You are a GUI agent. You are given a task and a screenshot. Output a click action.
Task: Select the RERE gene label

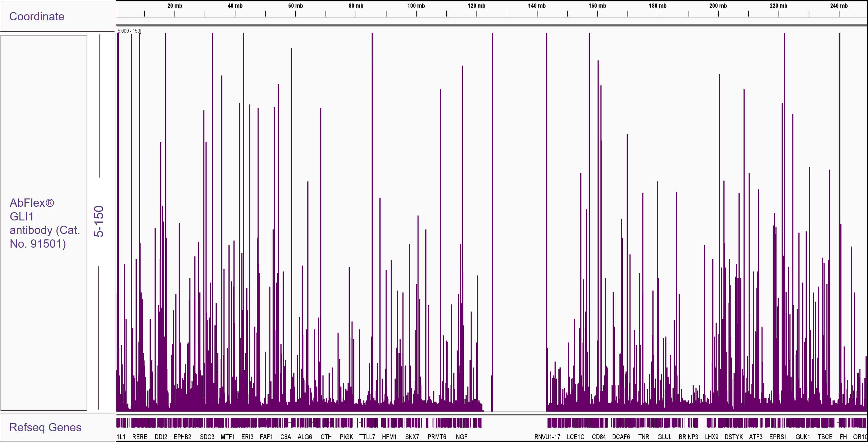coord(139,437)
